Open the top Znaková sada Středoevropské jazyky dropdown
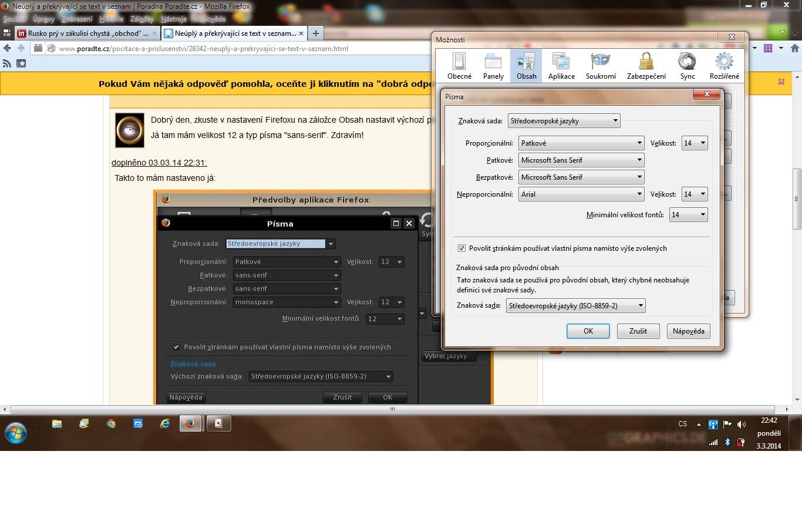802x532 pixels. click(564, 121)
